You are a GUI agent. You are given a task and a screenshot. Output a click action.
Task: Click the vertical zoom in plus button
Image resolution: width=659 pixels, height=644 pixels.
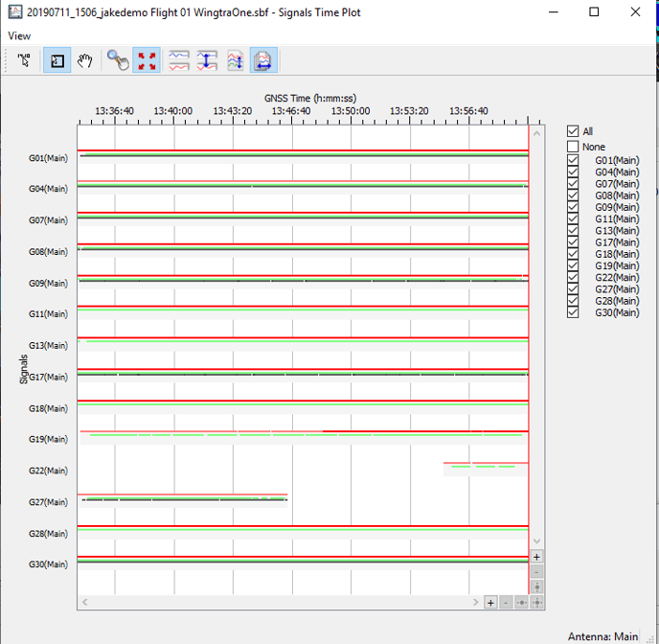tap(536, 556)
